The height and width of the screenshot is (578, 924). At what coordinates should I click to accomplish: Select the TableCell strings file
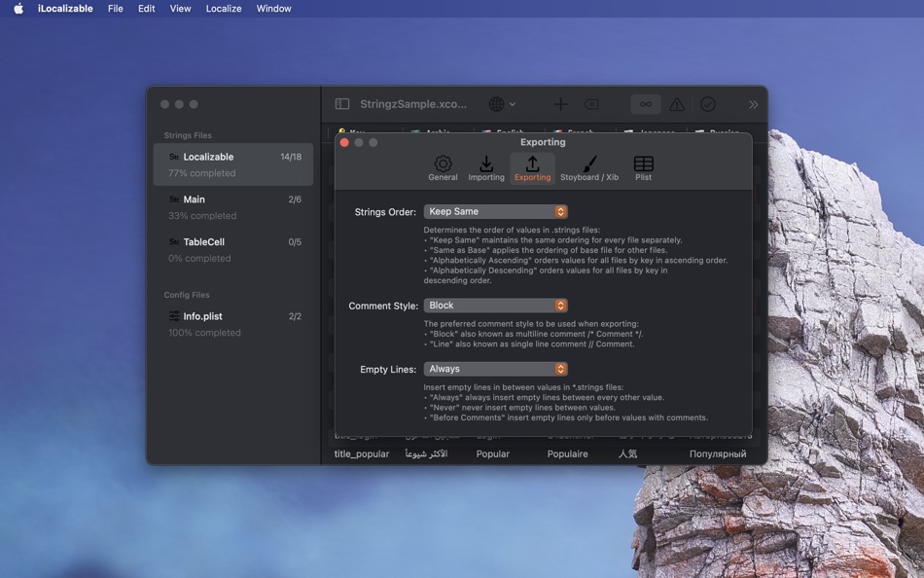[233, 249]
